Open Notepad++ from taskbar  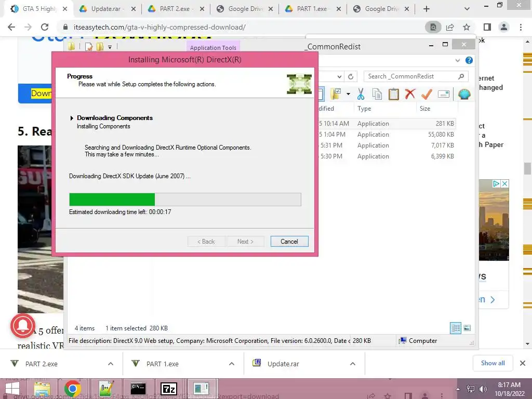[106, 389]
